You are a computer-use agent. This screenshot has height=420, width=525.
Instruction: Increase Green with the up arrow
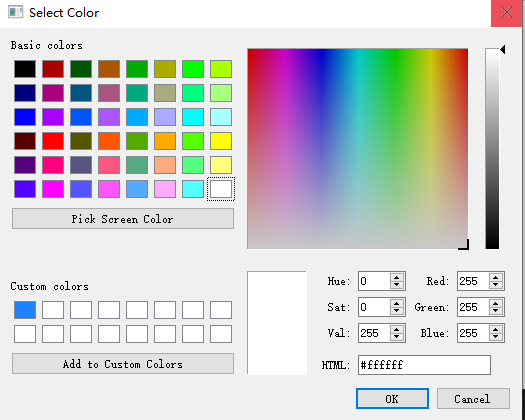point(496,303)
